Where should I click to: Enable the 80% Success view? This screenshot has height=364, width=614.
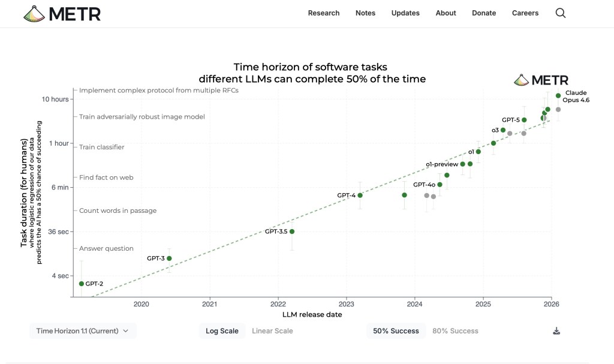pyautogui.click(x=455, y=331)
